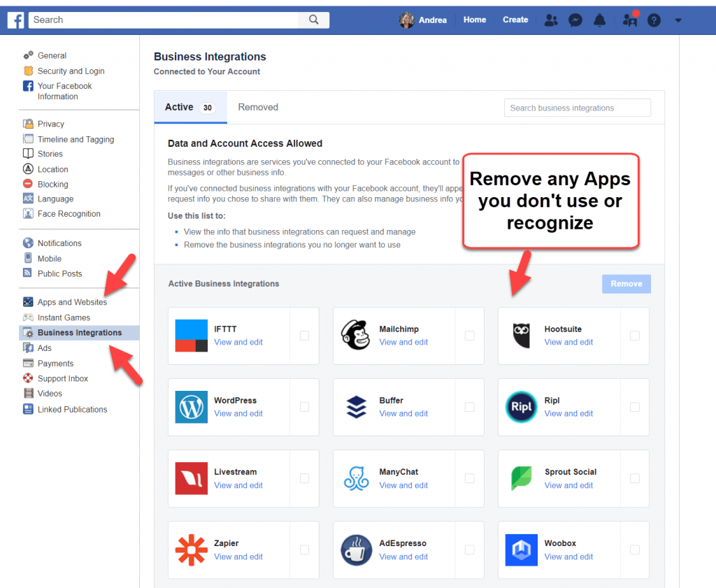
Task: Select the ManyChat checkbox
Action: click(469, 478)
